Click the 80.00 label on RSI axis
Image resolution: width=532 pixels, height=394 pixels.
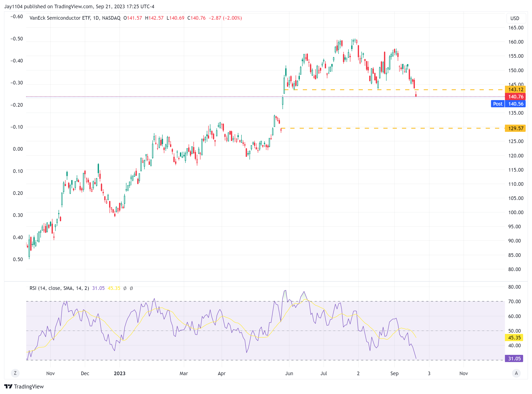point(514,287)
